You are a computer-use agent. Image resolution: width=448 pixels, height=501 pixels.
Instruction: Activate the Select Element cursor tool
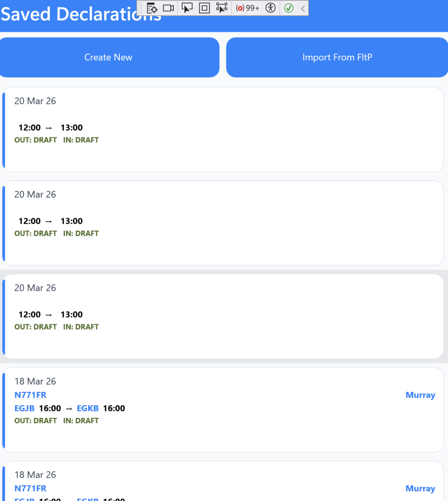(187, 8)
